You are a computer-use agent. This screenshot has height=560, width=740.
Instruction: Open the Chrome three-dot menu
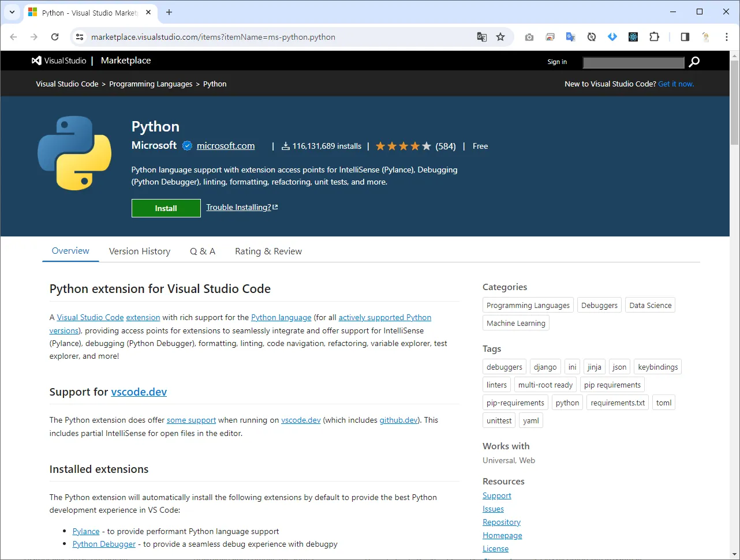click(727, 37)
